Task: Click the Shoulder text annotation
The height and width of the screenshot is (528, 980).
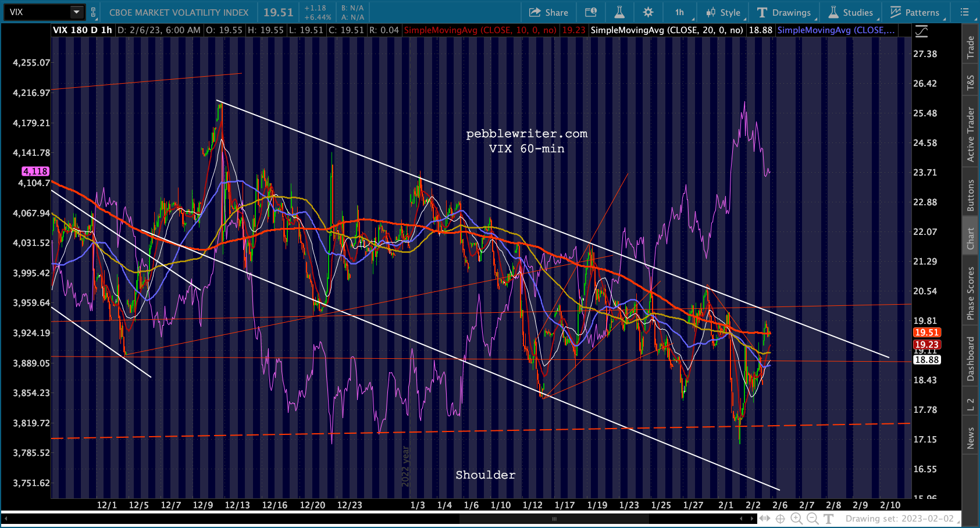Action: 486,475
